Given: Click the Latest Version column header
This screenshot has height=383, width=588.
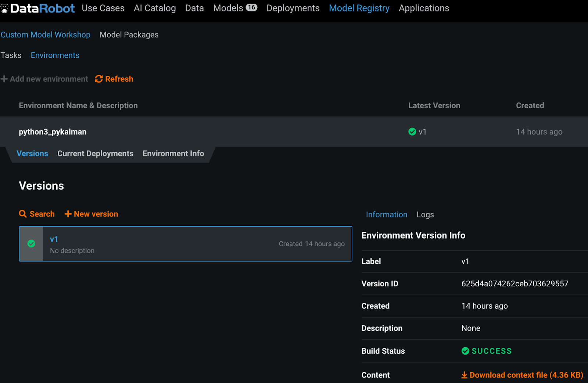Looking at the screenshot, I should [x=434, y=105].
